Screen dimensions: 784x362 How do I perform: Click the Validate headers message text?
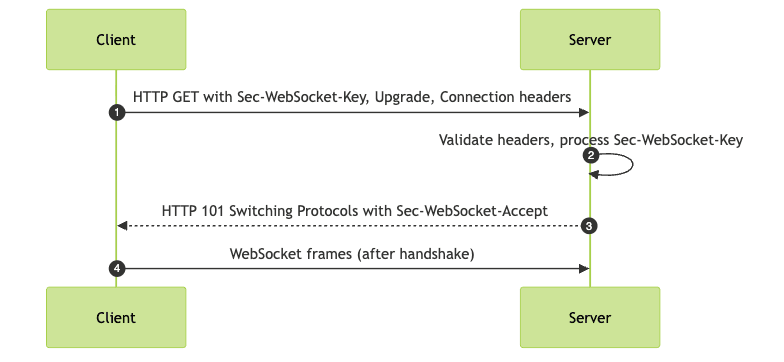(590, 140)
